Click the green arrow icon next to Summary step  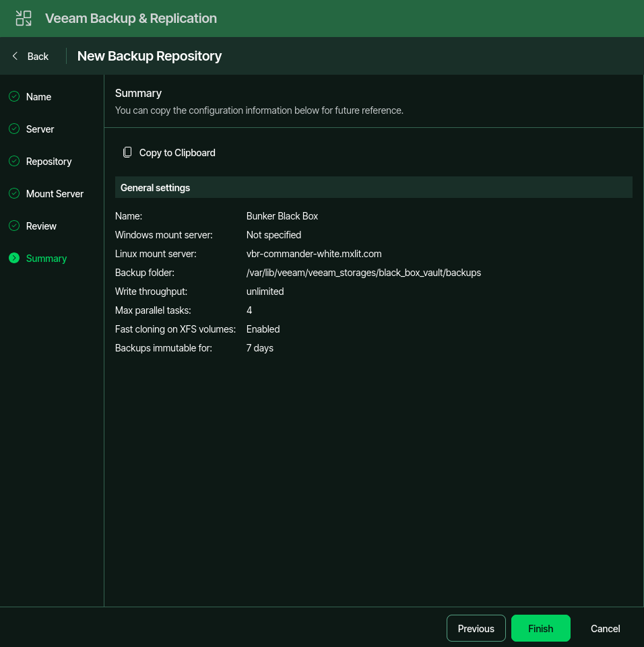[x=14, y=258]
